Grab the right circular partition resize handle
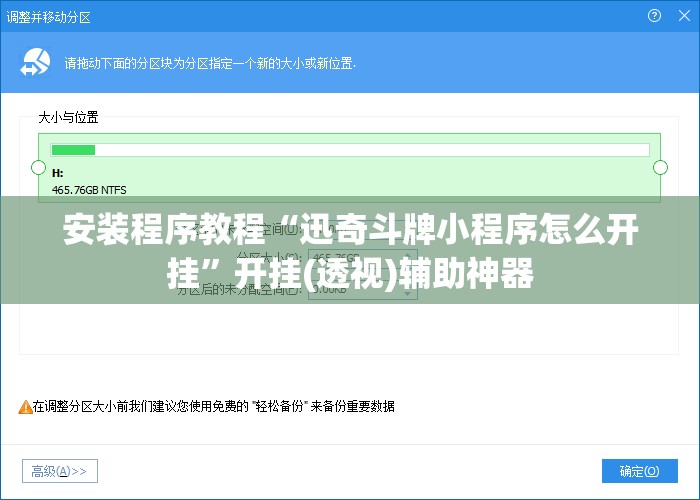Viewport: 700px width, 500px height. tap(660, 167)
